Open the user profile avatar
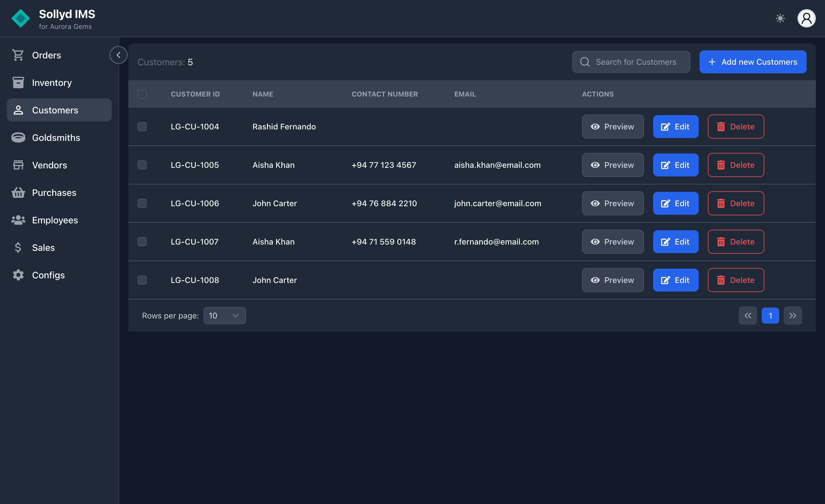Screen dimensions: 825x504 [806, 18]
